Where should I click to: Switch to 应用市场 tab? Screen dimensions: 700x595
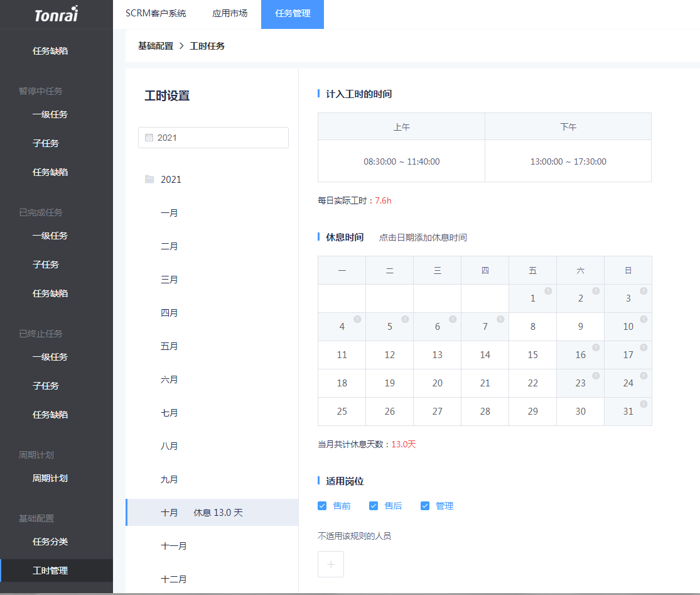(x=230, y=13)
